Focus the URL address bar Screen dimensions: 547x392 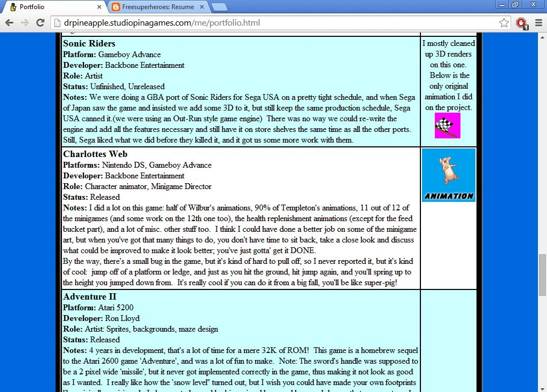tap(267, 23)
